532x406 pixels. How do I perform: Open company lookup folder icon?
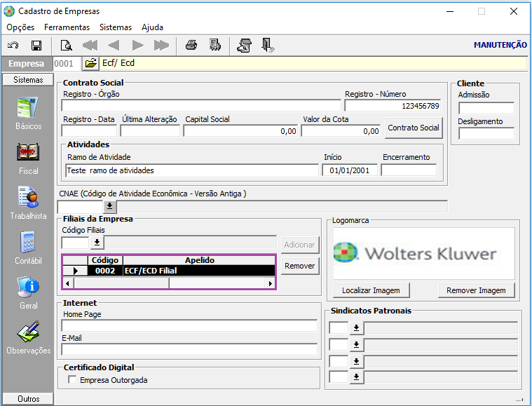point(90,64)
